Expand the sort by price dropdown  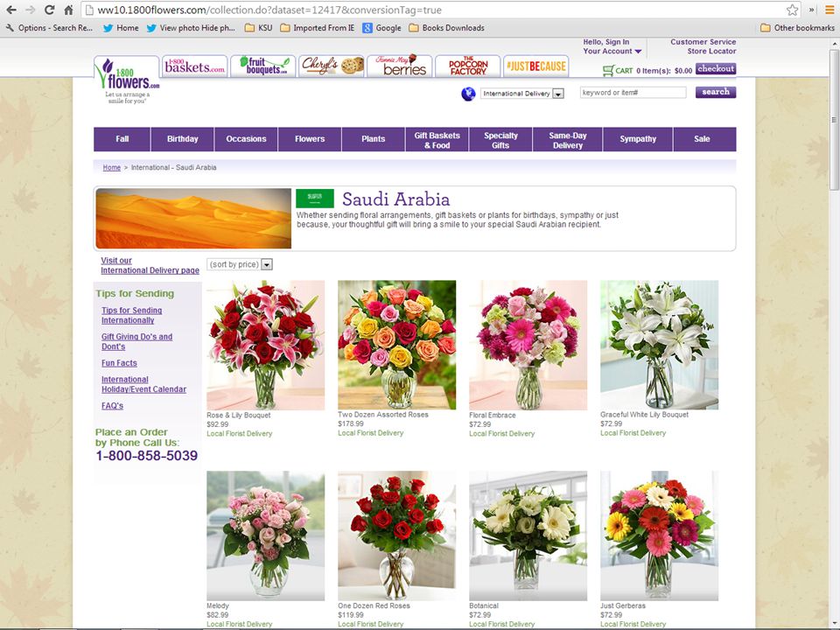pos(240,264)
